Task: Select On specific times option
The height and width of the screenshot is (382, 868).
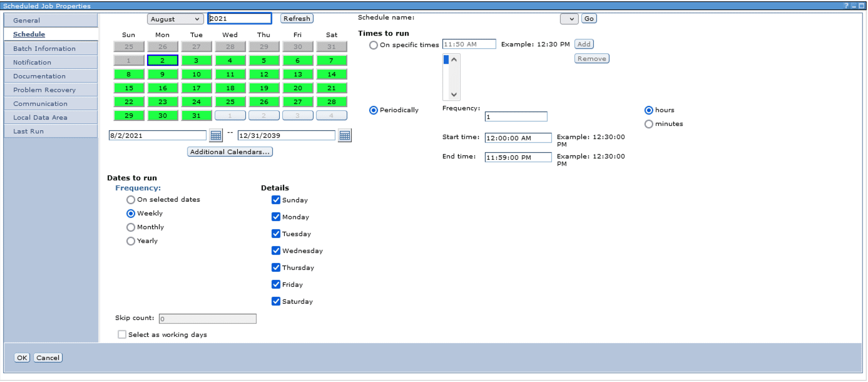Action: 374,45
